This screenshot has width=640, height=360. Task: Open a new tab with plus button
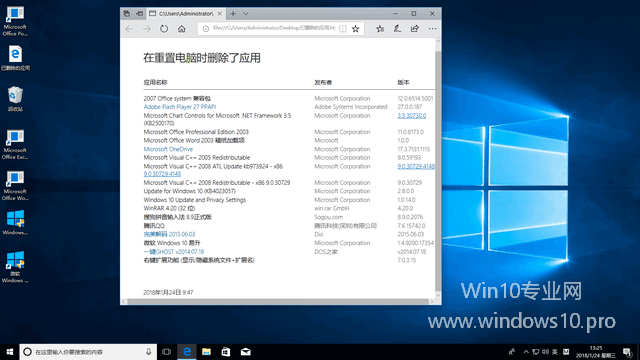tap(233, 13)
